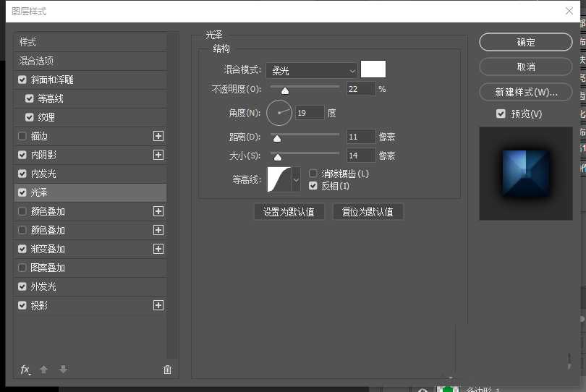This screenshot has width=586, height=392.
Task: Toggle the 预览 checkbox
Action: pos(501,114)
